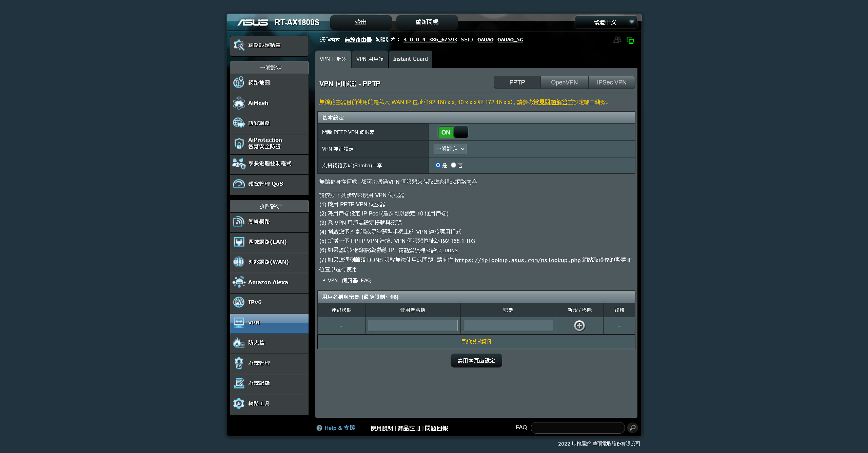This screenshot has width=868, height=453.
Task: Open bandwidth QoS gauge icon
Action: click(x=239, y=184)
